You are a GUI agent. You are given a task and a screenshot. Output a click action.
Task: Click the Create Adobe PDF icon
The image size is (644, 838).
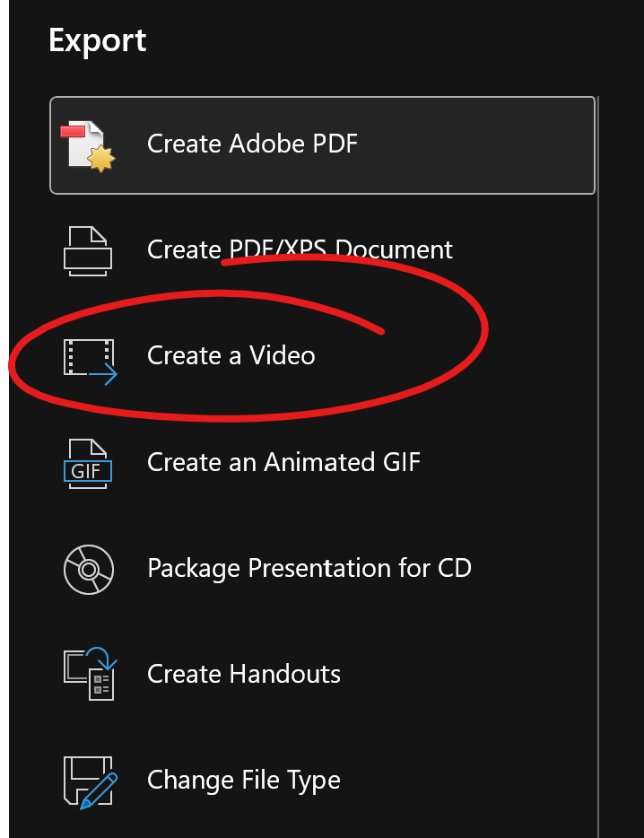click(88, 146)
